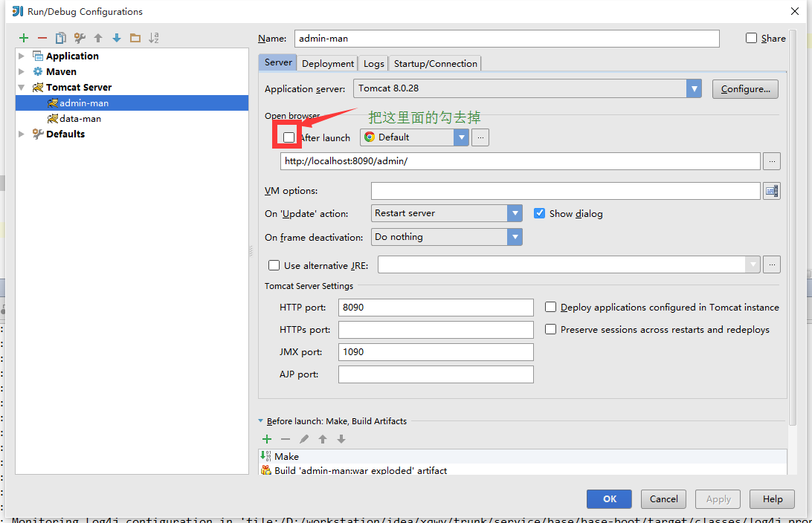The height and width of the screenshot is (523, 812).
Task: Open the browser Default dropdown
Action: [462, 137]
